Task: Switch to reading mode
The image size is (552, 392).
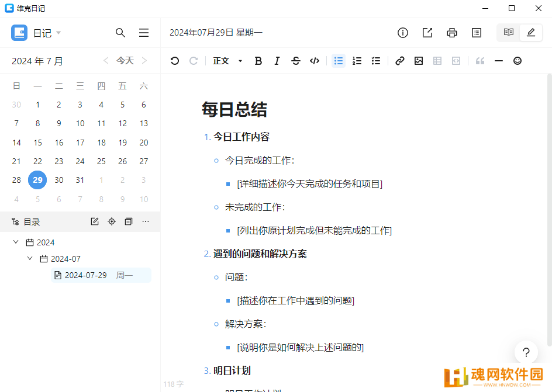Action: tap(508, 32)
